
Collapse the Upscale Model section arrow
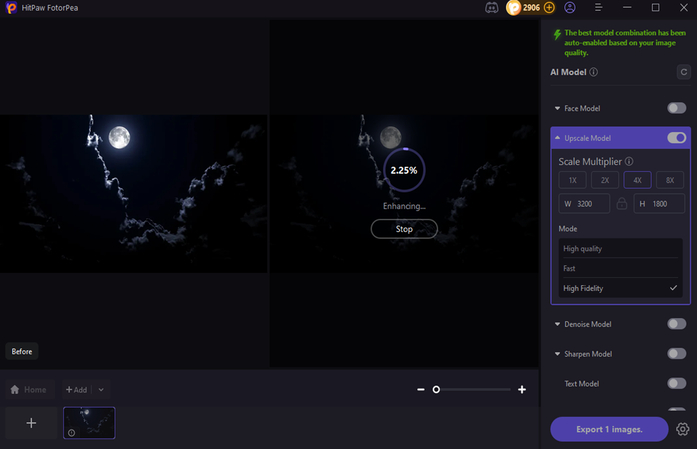tap(557, 138)
